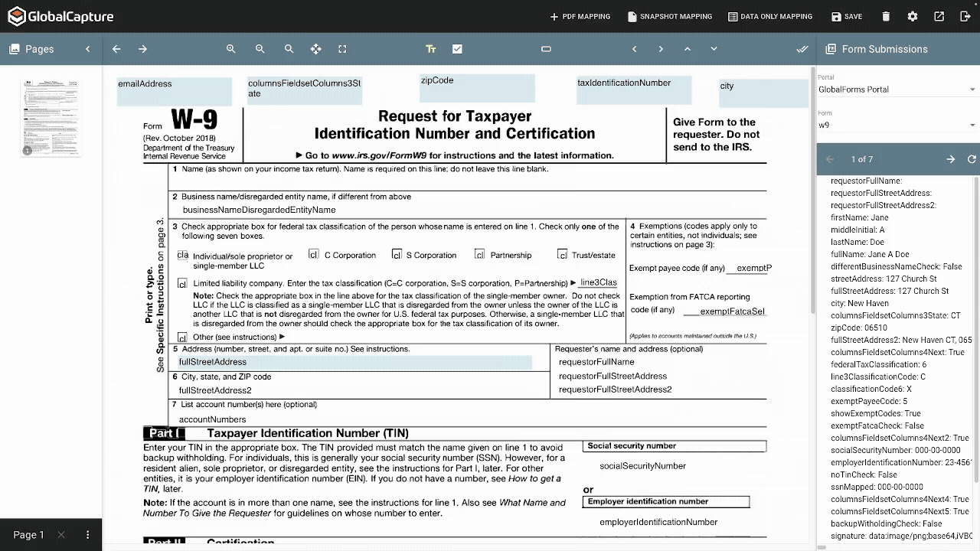Click SNAPSHOT MAPPING button
Image resolution: width=980 pixels, height=551 pixels.
[x=670, y=16]
